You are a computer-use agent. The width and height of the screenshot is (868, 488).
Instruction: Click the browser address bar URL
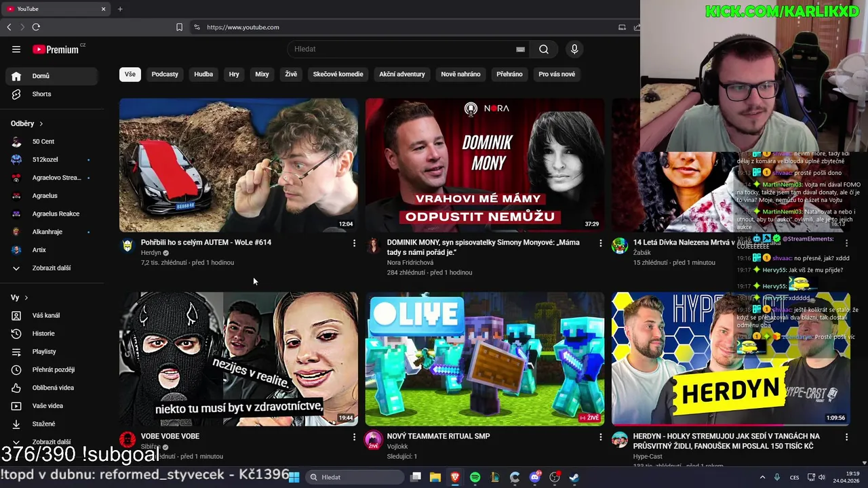243,27
